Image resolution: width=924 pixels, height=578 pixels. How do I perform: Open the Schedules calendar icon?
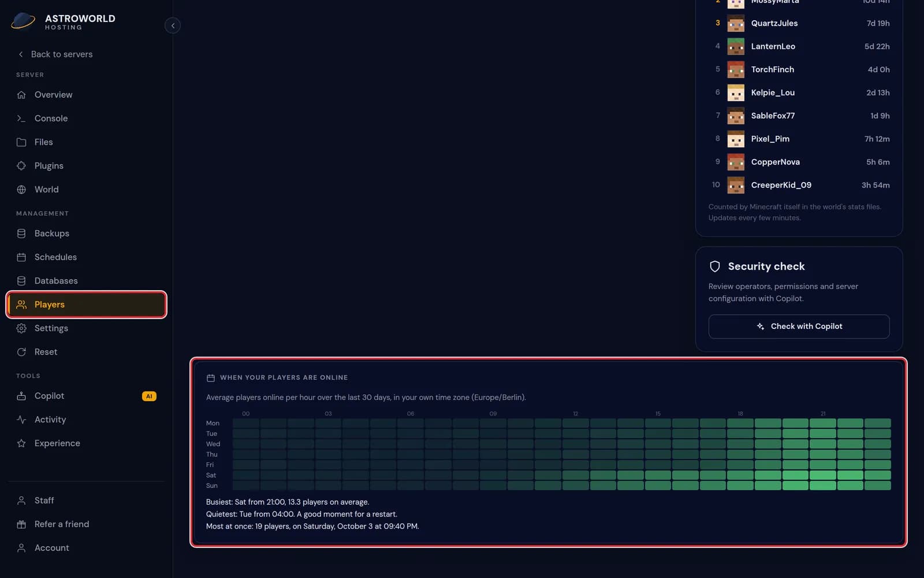(21, 257)
